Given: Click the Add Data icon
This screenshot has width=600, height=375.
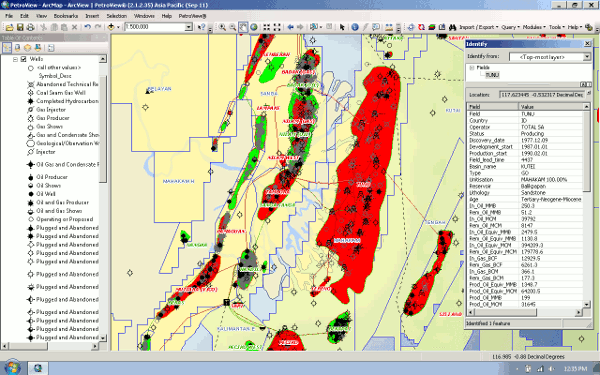Looking at the screenshot, I should pyautogui.click(x=111, y=27).
